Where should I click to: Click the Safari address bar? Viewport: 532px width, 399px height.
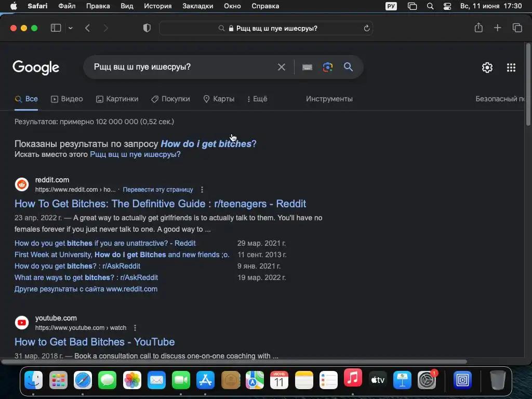[266, 28]
